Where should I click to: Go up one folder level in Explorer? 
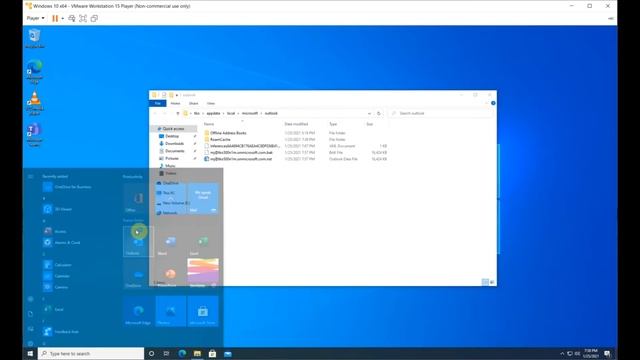pyautogui.click(x=178, y=113)
